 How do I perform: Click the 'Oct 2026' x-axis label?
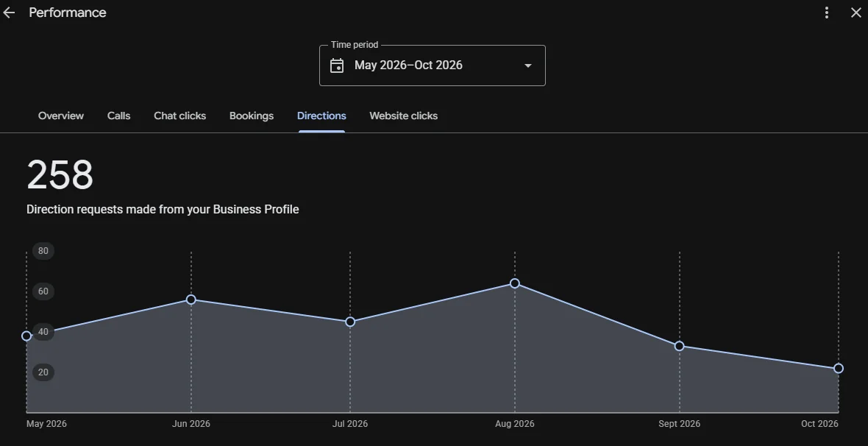[820, 424]
